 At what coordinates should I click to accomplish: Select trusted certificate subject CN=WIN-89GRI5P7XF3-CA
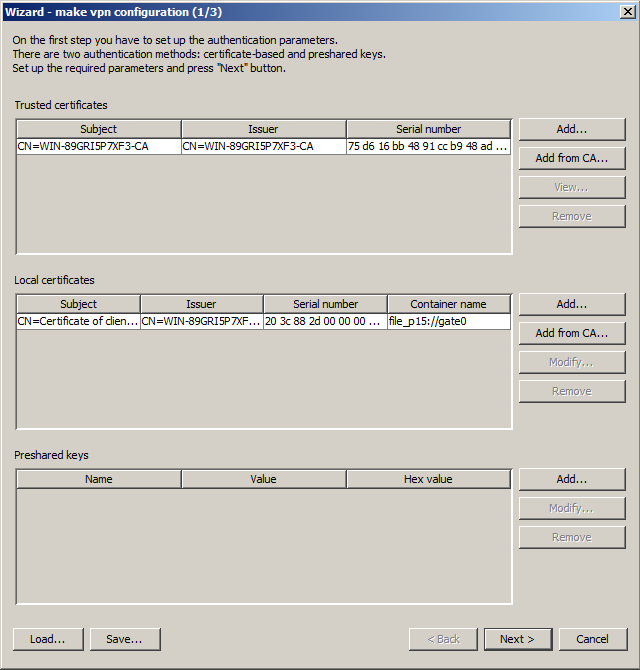pos(99,147)
